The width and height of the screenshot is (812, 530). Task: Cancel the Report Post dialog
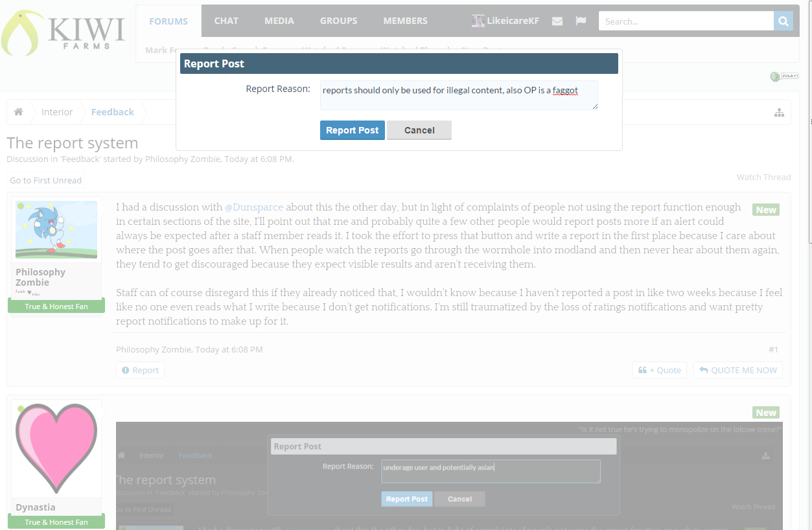coord(419,130)
